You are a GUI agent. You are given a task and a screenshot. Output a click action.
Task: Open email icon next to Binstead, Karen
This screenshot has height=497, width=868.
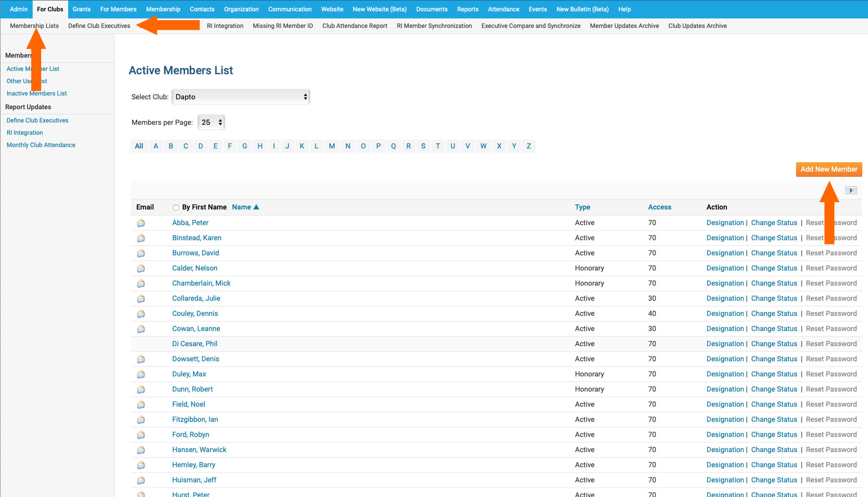(x=141, y=238)
